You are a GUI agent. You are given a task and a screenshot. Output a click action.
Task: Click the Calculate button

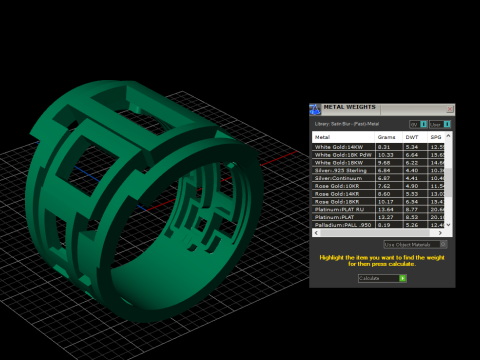[382, 278]
